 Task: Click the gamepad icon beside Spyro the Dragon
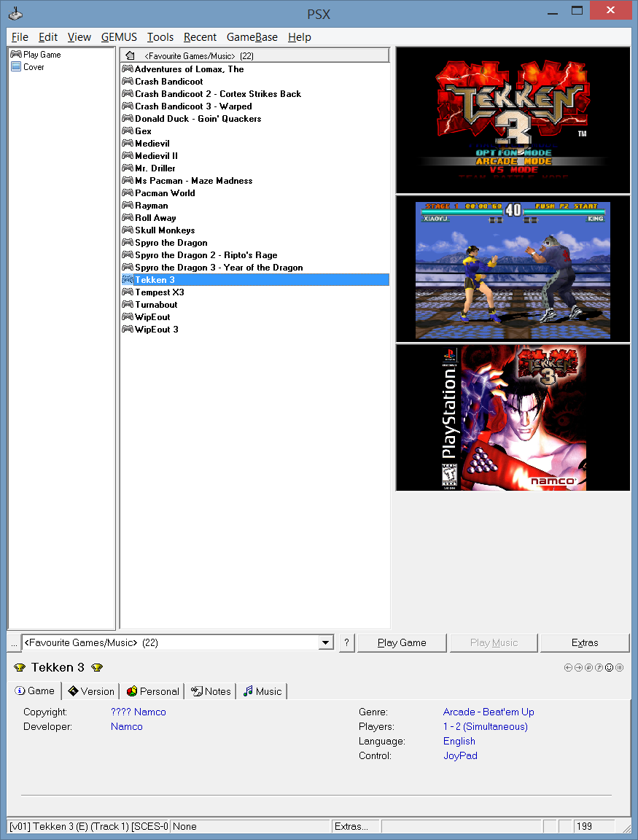[x=128, y=242]
